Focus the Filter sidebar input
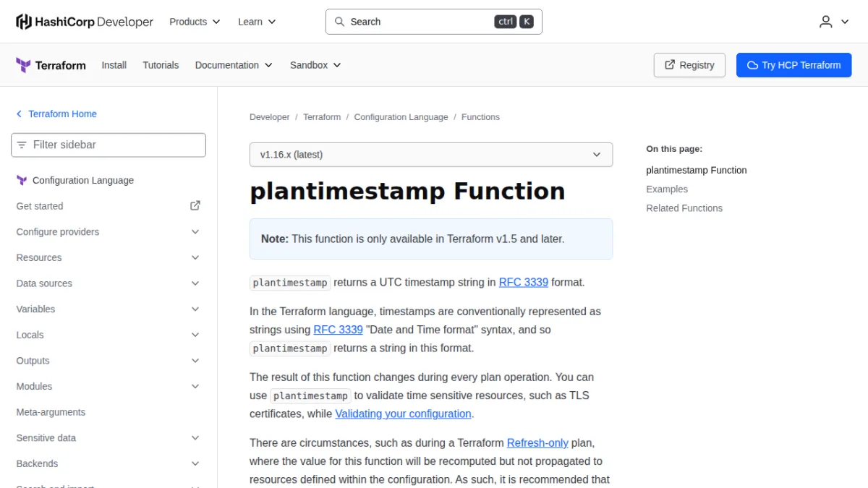This screenshot has width=868, height=488. pyautogui.click(x=109, y=145)
